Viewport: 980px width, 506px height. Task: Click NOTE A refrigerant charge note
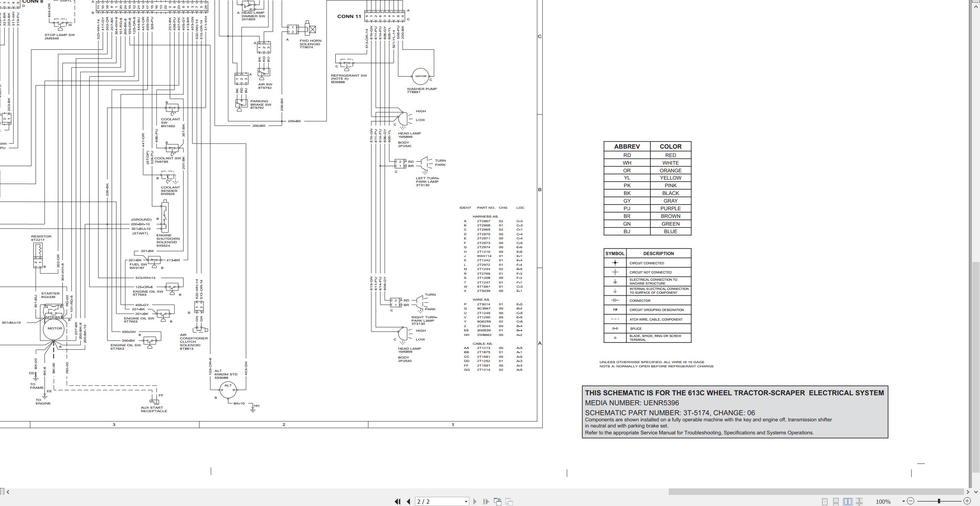(x=657, y=366)
